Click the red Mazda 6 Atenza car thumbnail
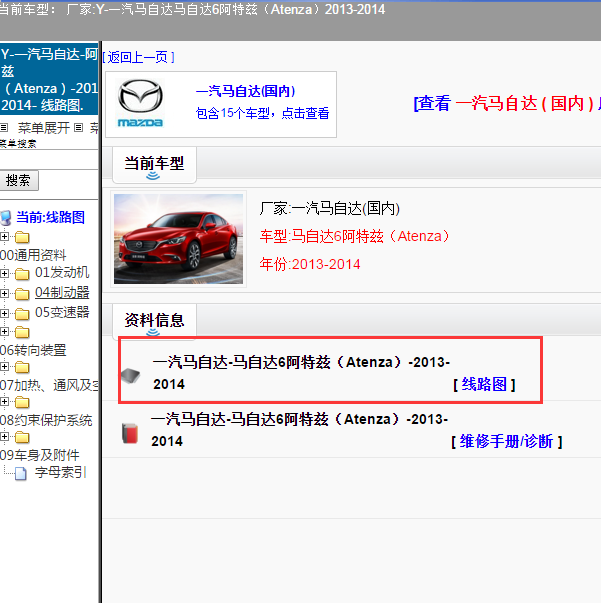601x603 pixels. 178,239
